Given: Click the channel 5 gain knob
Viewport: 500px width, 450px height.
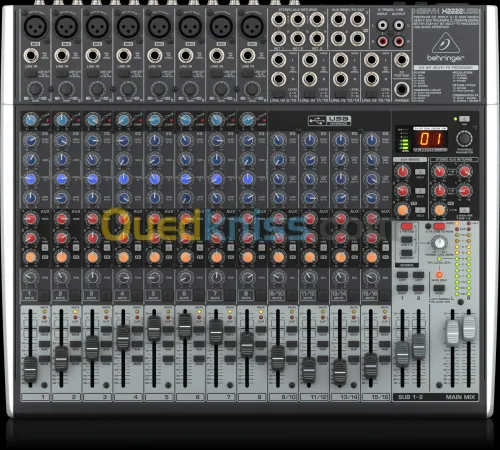Looking at the screenshot, I should (159, 89).
